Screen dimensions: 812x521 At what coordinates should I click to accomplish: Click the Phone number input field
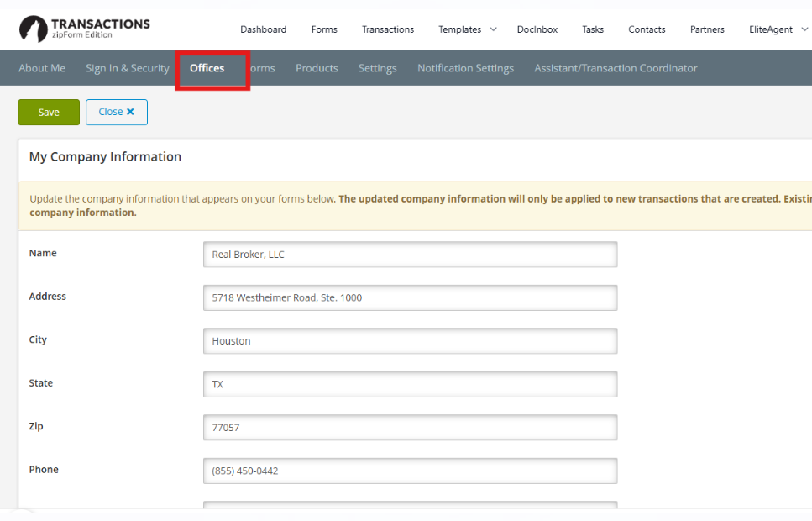[410, 471]
